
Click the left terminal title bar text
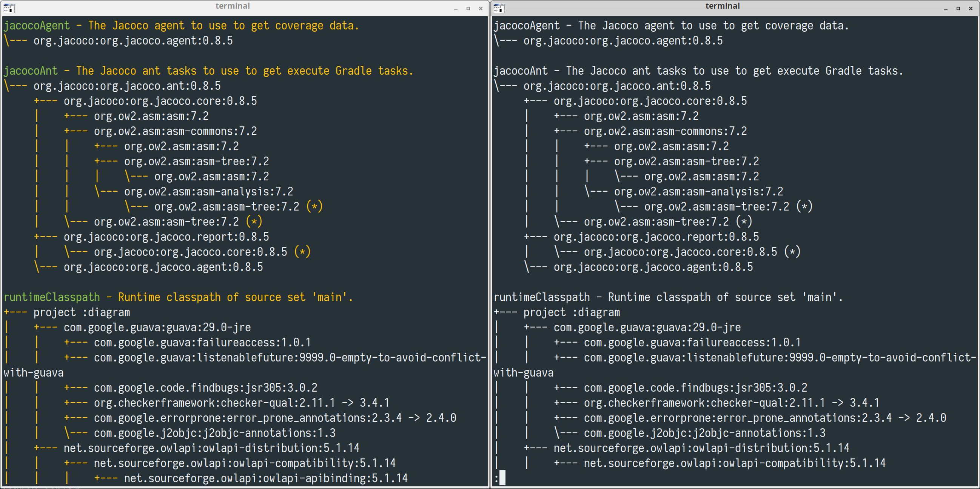tap(233, 6)
